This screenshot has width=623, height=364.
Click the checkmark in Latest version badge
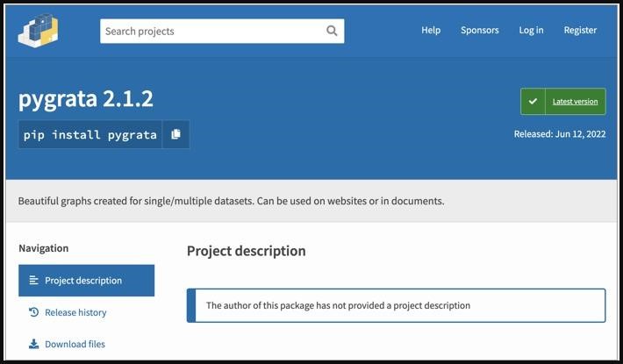point(533,102)
